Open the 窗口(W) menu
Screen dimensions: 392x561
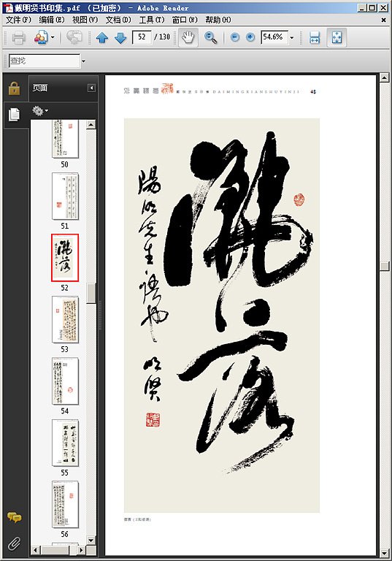coord(185,20)
